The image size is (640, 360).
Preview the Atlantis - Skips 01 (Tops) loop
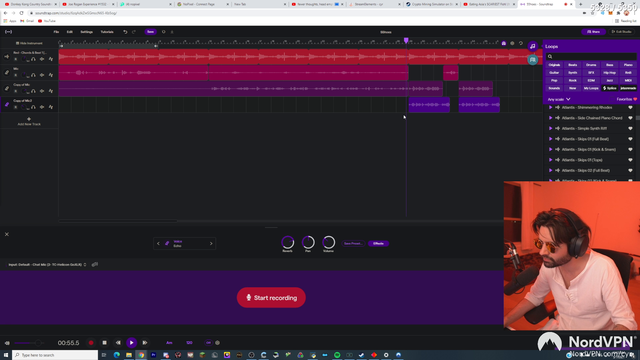(550, 160)
